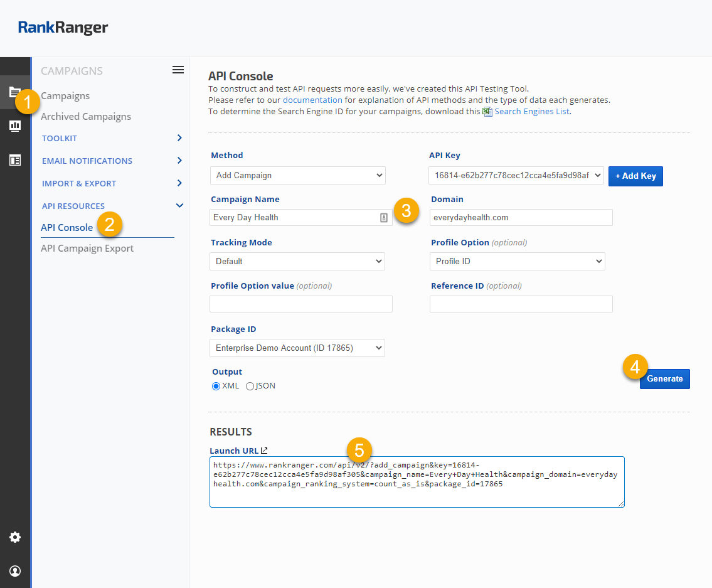
Task: Select the JSON output radio button
Action: 250,386
